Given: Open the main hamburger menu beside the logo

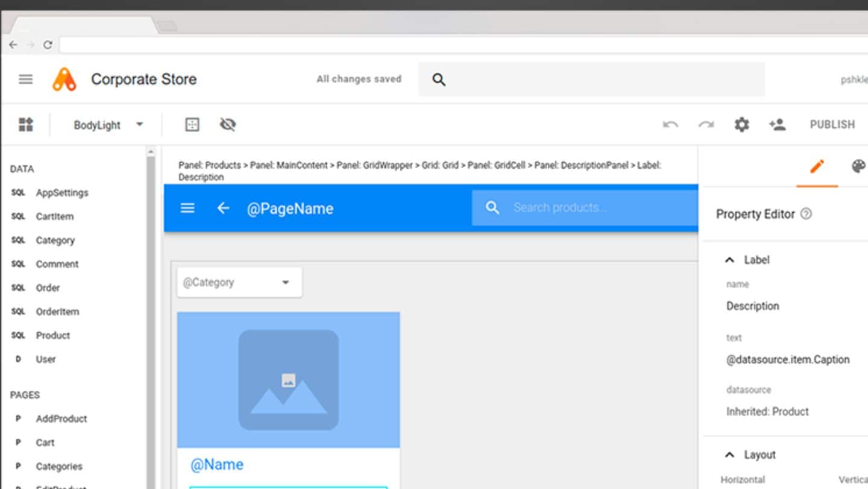Looking at the screenshot, I should coord(25,79).
